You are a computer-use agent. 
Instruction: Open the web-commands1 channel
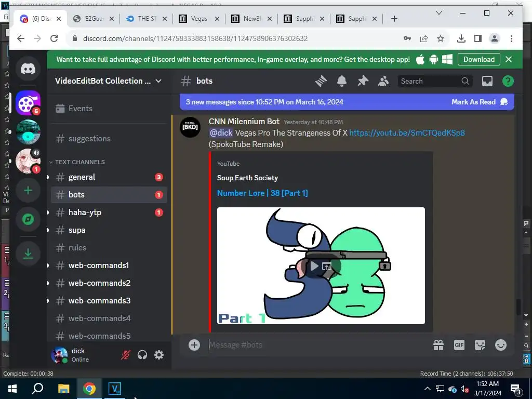pos(109,265)
